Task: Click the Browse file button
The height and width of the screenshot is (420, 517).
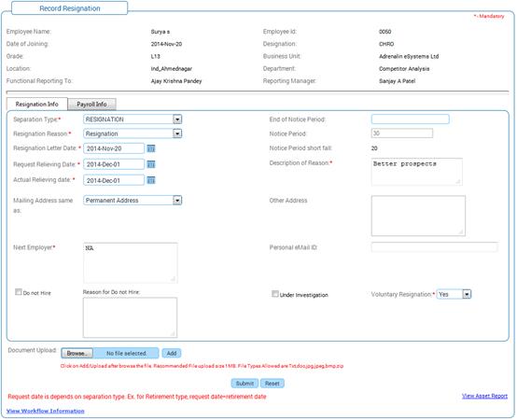Action: pyautogui.click(x=77, y=353)
